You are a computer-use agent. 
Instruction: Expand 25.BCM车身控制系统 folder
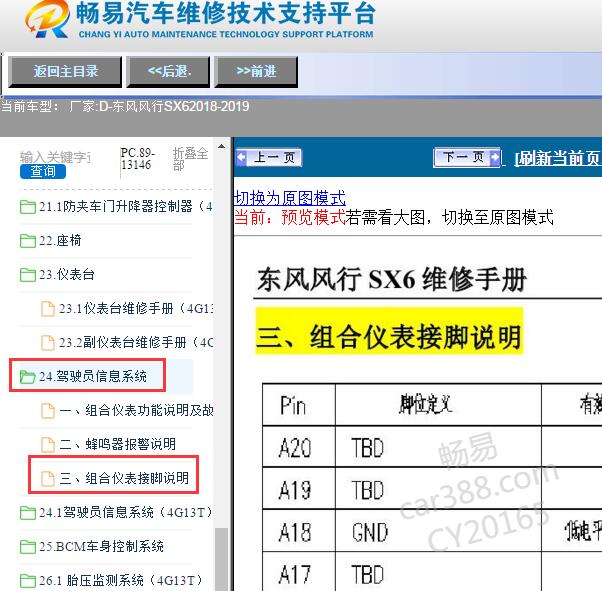click(x=101, y=546)
